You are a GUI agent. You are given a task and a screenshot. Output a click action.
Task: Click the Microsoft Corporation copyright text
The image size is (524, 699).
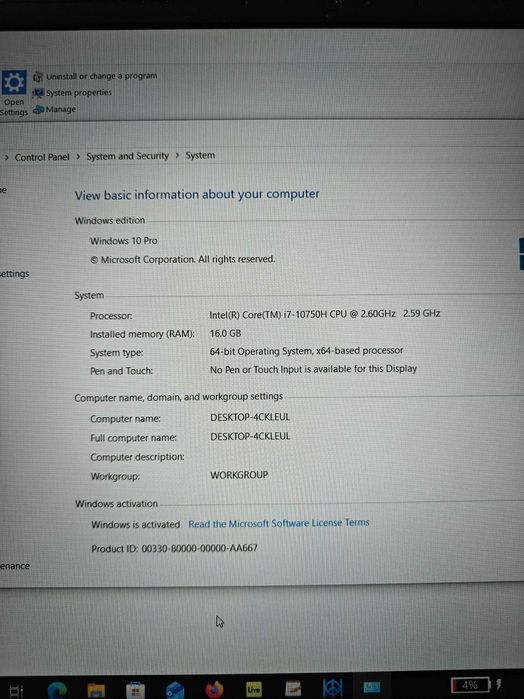pos(182,259)
